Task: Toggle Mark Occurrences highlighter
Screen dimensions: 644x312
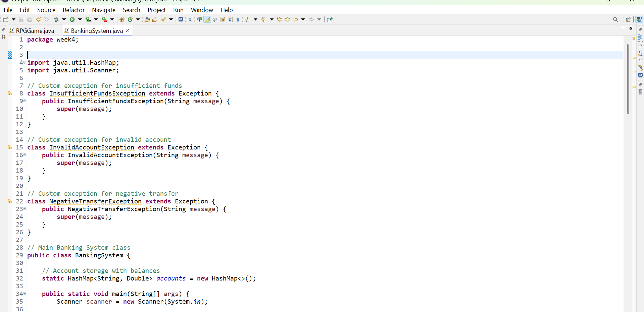Action: tap(208, 20)
